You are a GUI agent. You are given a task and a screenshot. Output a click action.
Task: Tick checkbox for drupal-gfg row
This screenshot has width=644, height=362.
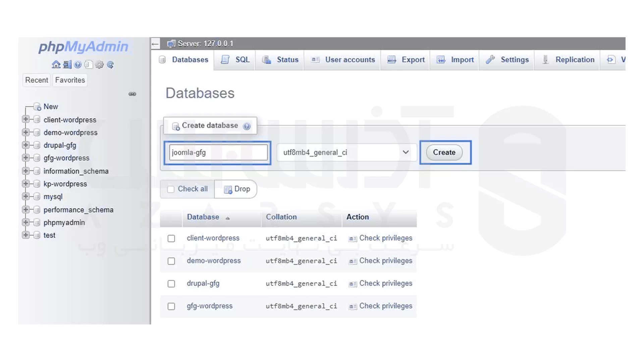point(171,284)
